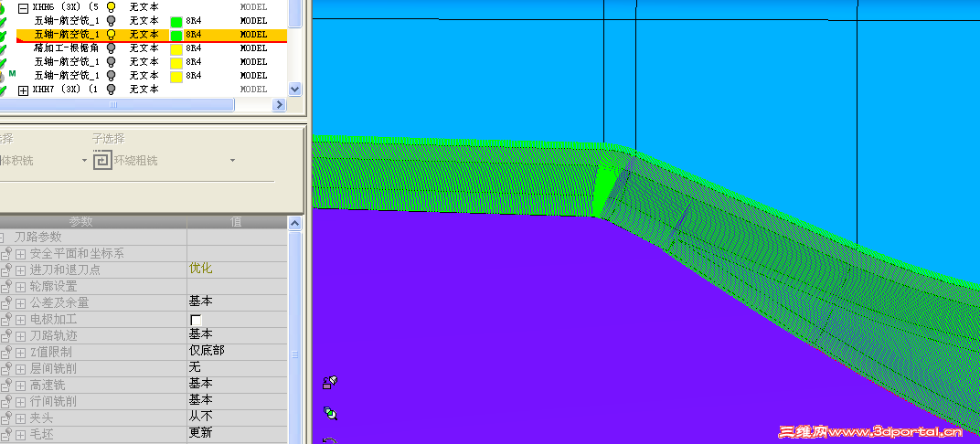
Task: Click 基本 value for 公差及余量
Action: click(200, 301)
